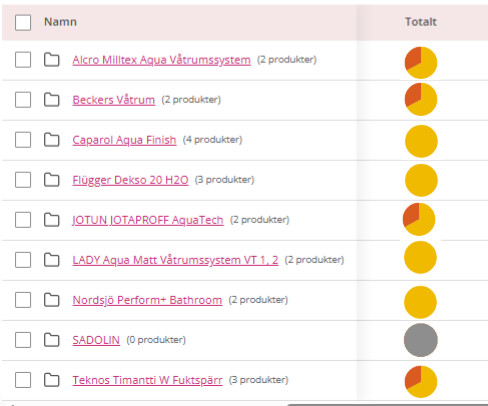The width and height of the screenshot is (488, 406).
Task: Check the SADOLIN row checkbox
Action: pyautogui.click(x=23, y=340)
